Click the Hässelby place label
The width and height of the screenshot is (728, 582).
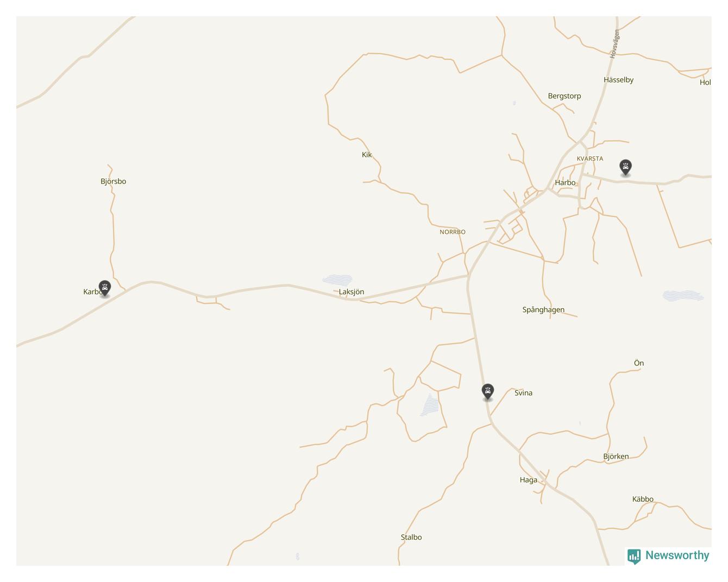[x=618, y=80]
